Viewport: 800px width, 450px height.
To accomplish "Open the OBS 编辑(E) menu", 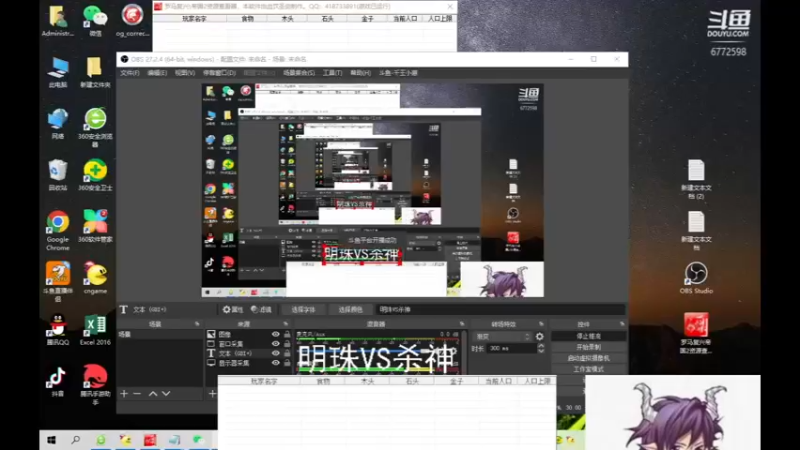I will tap(157, 73).
